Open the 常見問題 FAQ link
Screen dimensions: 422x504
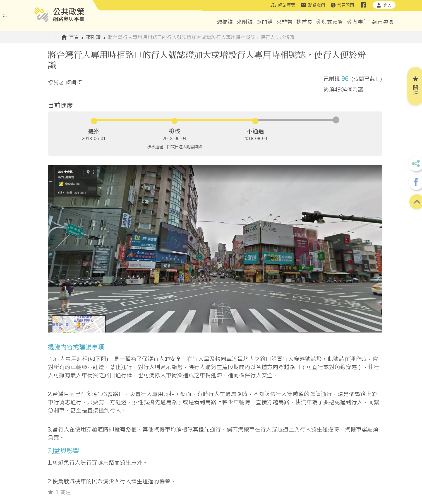point(342,5)
